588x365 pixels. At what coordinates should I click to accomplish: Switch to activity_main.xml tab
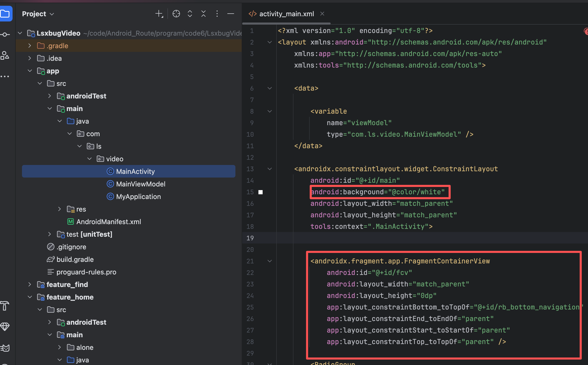pos(286,14)
